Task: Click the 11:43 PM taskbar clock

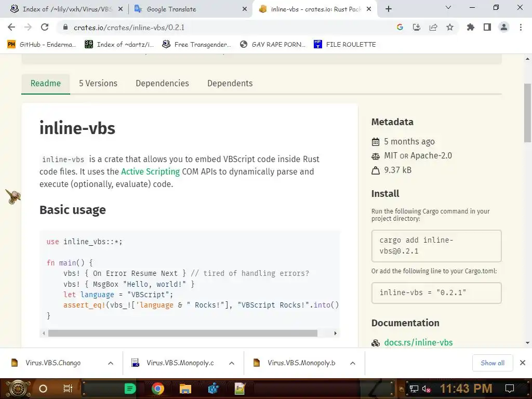Action: pos(466,389)
